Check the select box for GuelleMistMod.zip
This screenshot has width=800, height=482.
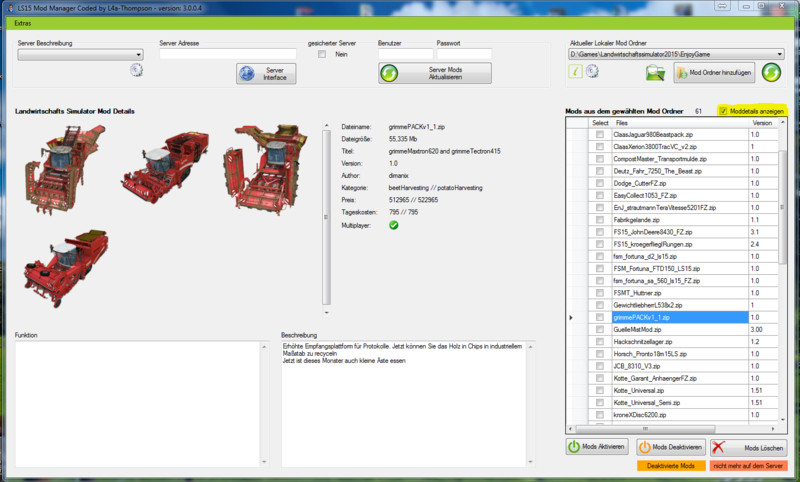coord(600,329)
